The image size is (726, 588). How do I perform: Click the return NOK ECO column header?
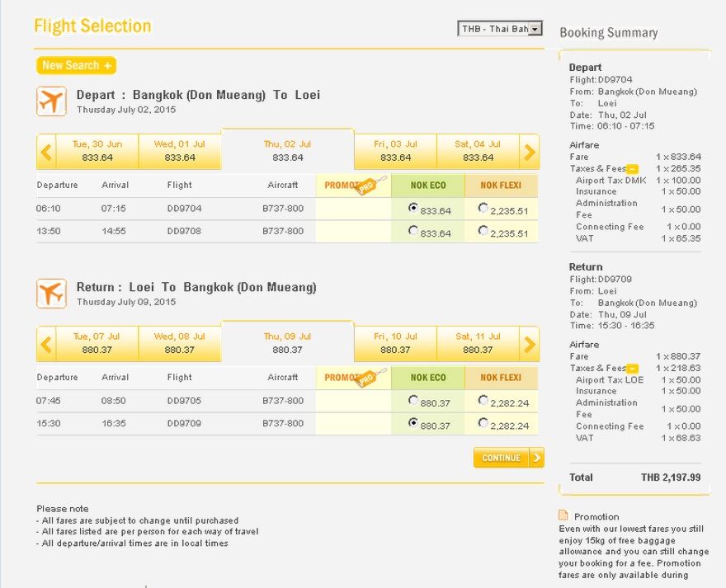[x=428, y=378]
